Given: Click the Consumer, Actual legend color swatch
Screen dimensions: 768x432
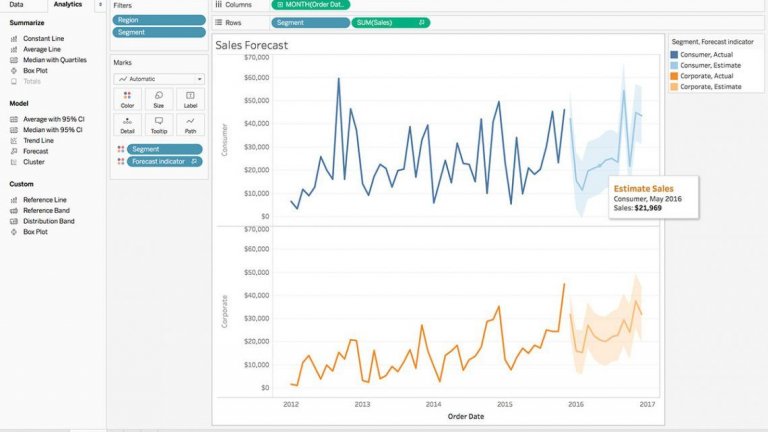Looking at the screenshot, I should [x=674, y=54].
